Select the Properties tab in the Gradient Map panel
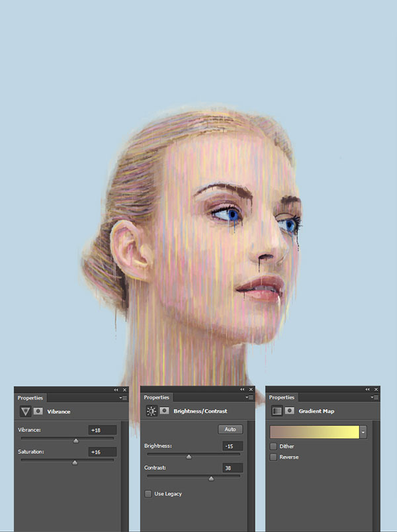 click(x=282, y=397)
